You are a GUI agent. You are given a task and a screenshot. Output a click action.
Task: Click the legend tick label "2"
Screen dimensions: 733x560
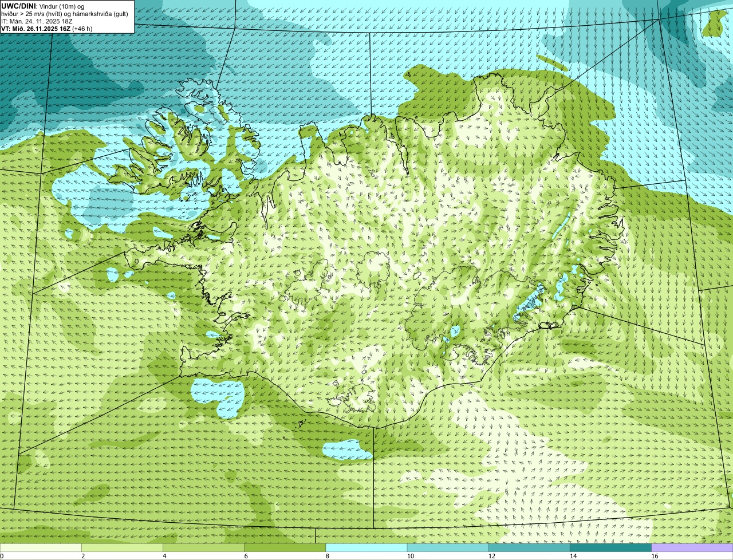point(83,556)
